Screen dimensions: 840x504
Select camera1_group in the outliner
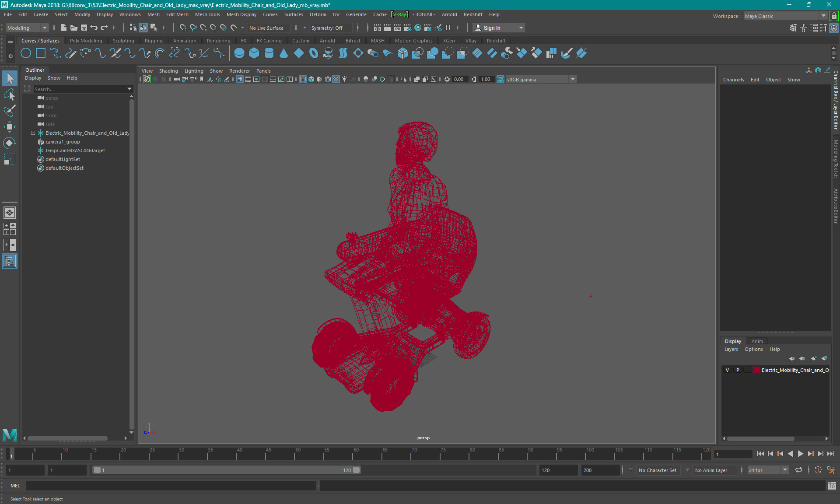pyautogui.click(x=63, y=142)
